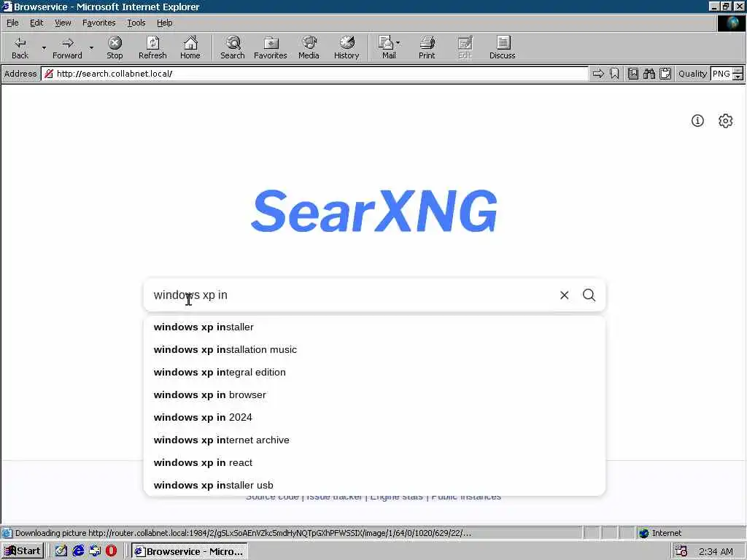747x560 pixels.
Task: Open the Edit menu
Action: 36,23
